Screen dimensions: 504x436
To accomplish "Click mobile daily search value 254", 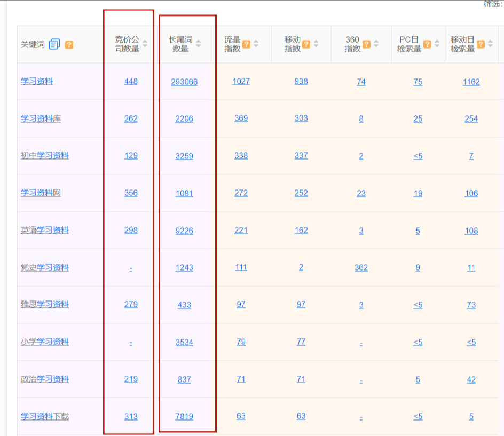I will (471, 119).
